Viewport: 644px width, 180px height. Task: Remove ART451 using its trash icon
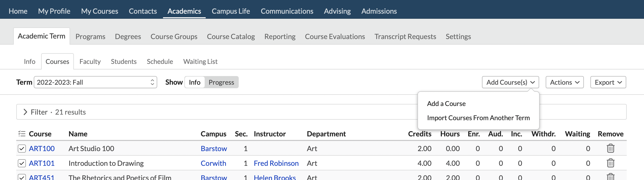tap(610, 177)
